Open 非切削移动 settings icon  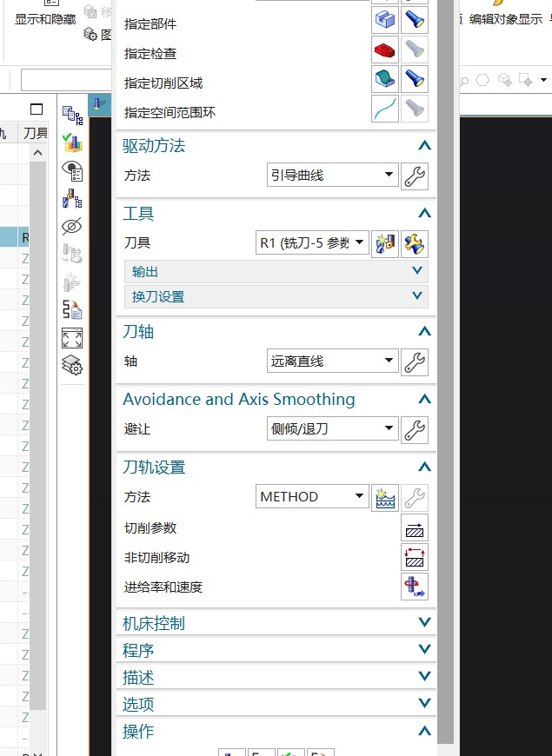pyautogui.click(x=415, y=558)
